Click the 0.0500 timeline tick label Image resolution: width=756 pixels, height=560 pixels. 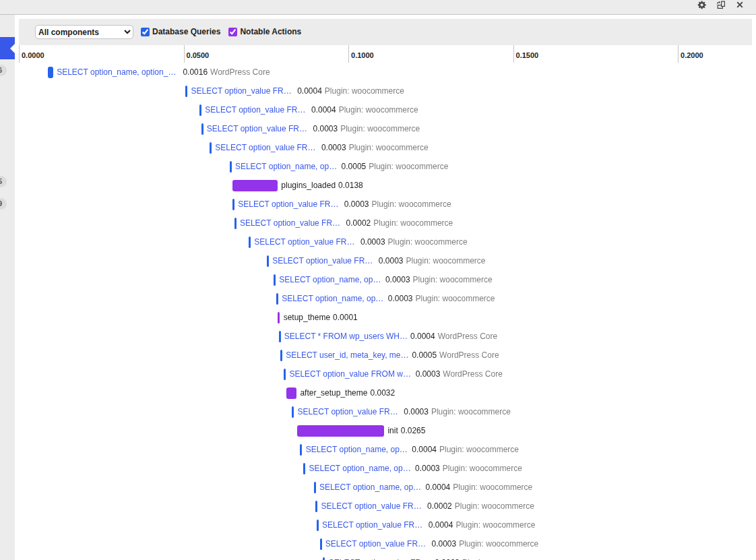click(197, 55)
